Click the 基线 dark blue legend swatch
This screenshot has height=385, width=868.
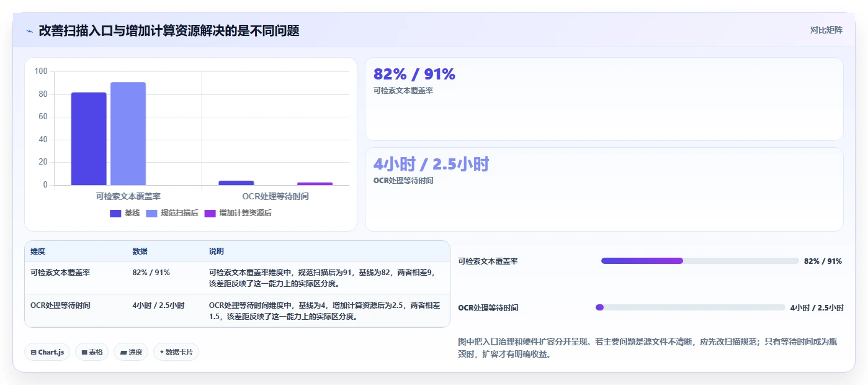(115, 213)
